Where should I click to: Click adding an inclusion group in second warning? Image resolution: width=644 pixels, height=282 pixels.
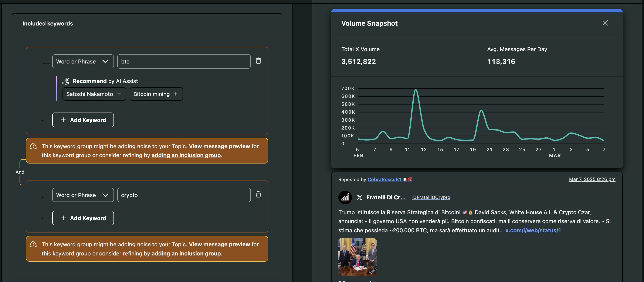[186, 254]
